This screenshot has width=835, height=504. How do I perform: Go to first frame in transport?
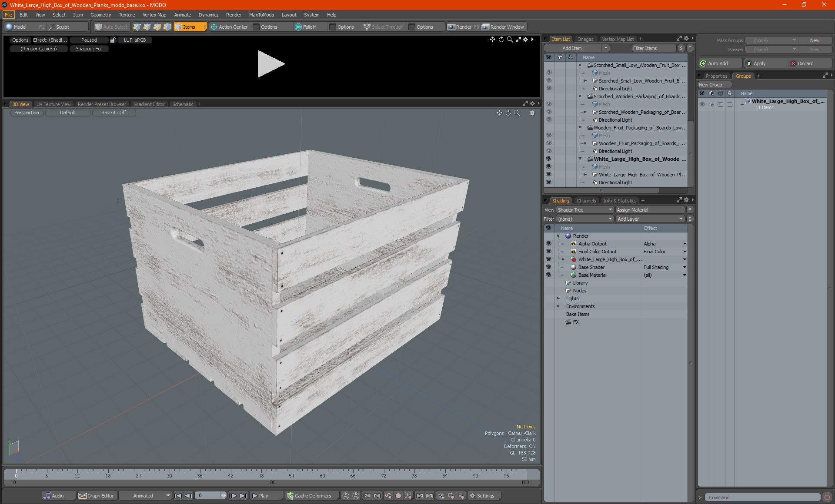coord(178,496)
